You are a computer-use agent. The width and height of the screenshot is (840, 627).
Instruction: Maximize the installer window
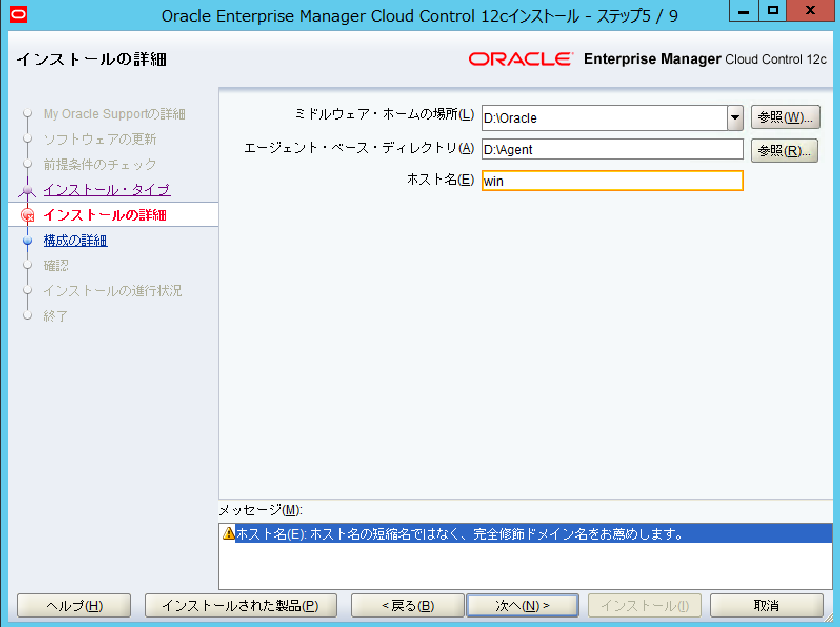tap(772, 11)
